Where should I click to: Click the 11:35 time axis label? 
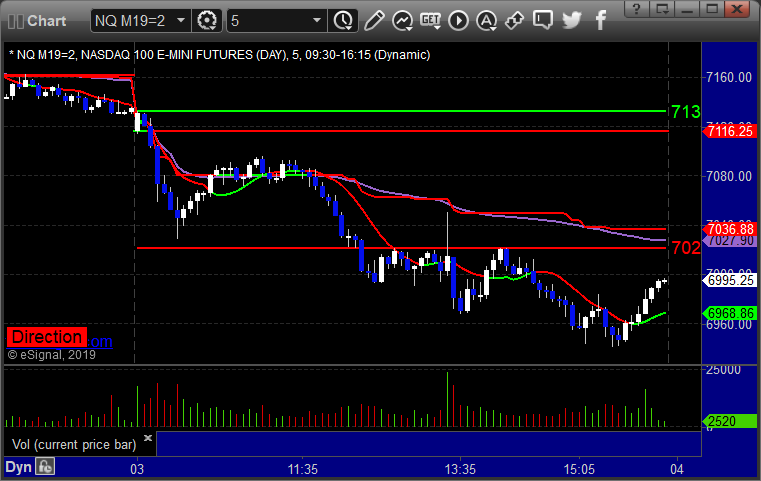(x=302, y=469)
